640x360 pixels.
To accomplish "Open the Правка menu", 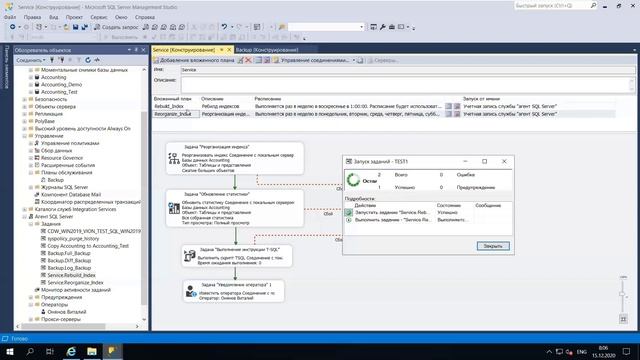I will point(32,17).
